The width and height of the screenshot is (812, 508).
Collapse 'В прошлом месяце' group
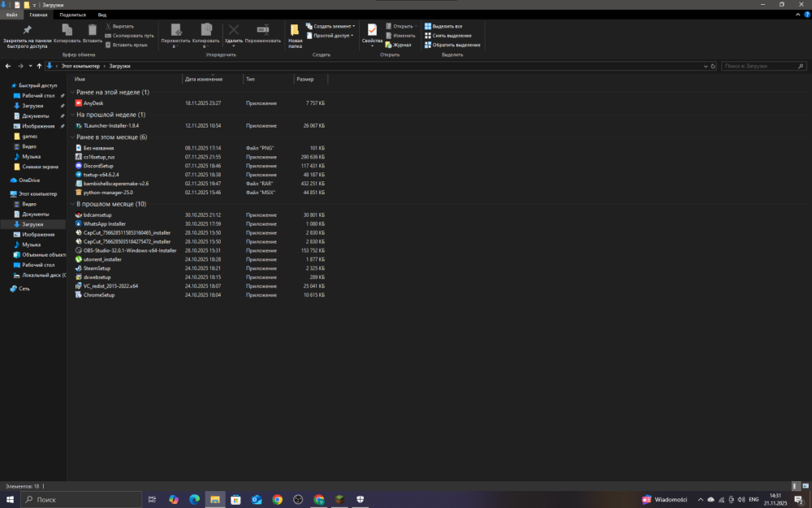72,204
